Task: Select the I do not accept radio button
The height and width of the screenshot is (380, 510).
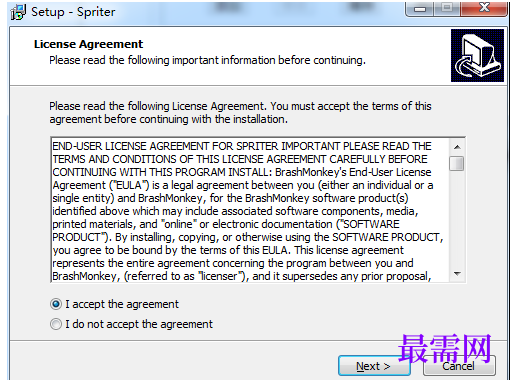Action: pyautogui.click(x=56, y=324)
